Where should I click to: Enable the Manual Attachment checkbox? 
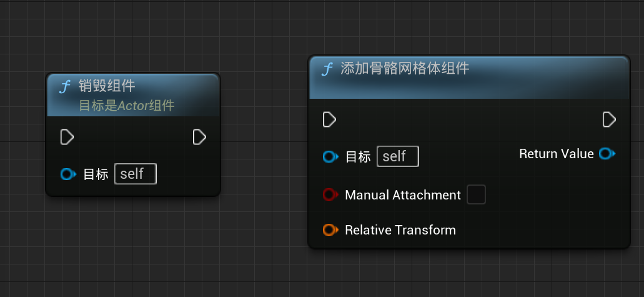(x=477, y=194)
